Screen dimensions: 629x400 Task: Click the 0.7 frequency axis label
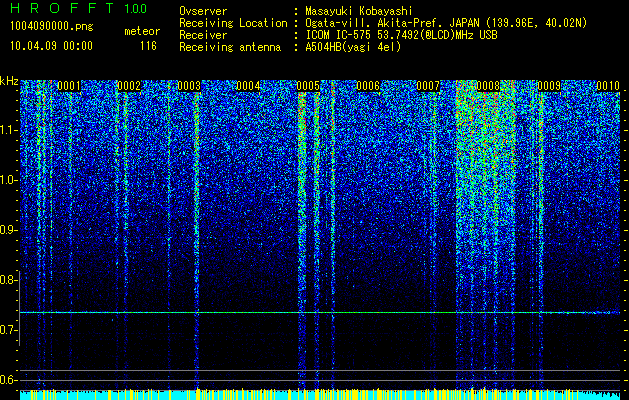(9, 330)
